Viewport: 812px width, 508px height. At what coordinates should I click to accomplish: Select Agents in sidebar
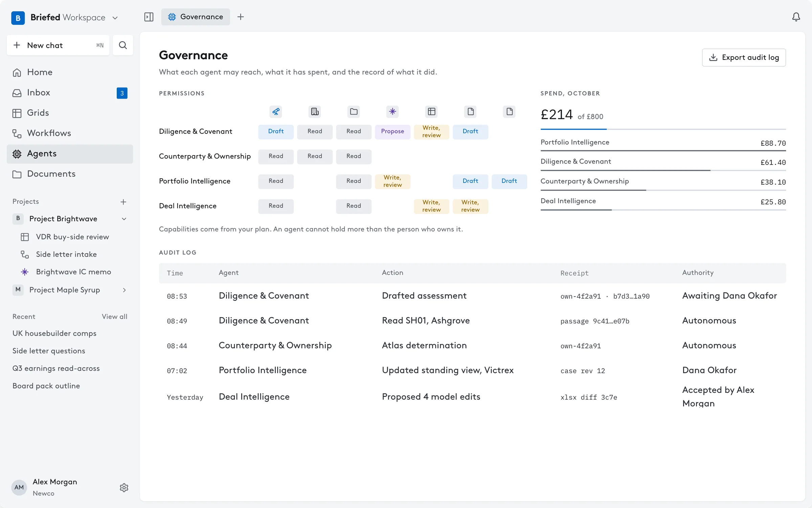70,154
